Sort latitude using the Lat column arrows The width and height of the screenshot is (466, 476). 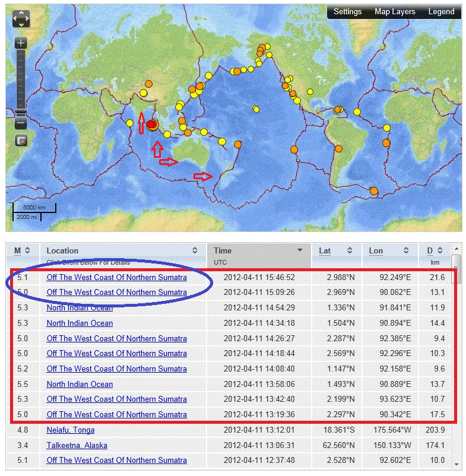click(350, 251)
